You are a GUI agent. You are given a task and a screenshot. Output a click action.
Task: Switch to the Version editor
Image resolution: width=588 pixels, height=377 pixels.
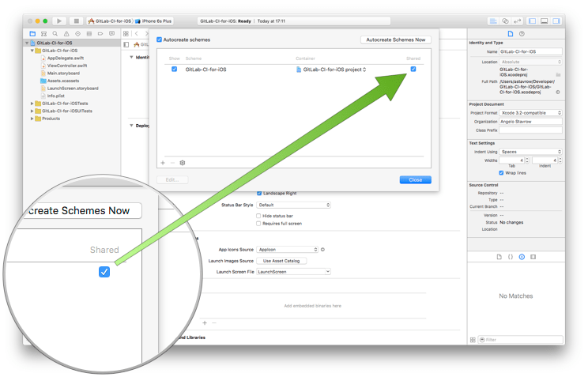pos(516,21)
